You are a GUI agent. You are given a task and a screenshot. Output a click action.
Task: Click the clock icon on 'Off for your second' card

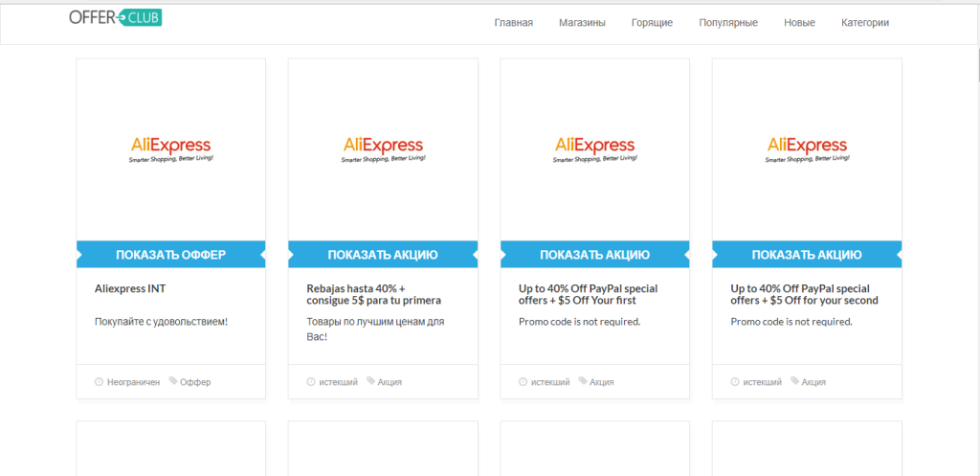click(734, 381)
